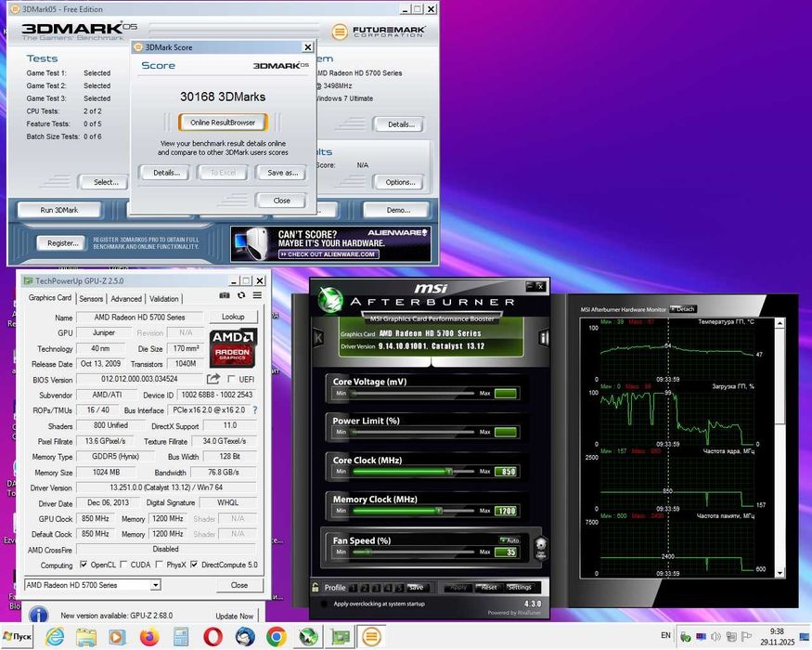Click the Close button in the Score dialog
Image resolution: width=812 pixels, height=650 pixels.
coord(282,201)
